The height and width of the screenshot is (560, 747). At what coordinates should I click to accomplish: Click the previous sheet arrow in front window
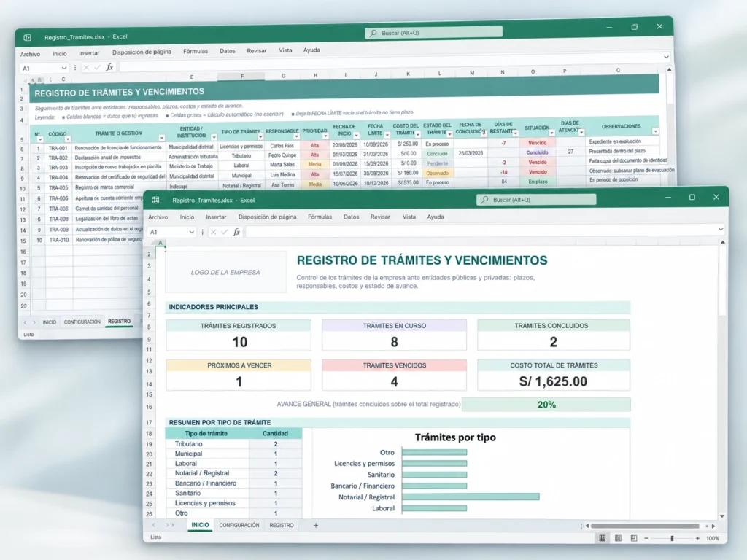pos(153,525)
